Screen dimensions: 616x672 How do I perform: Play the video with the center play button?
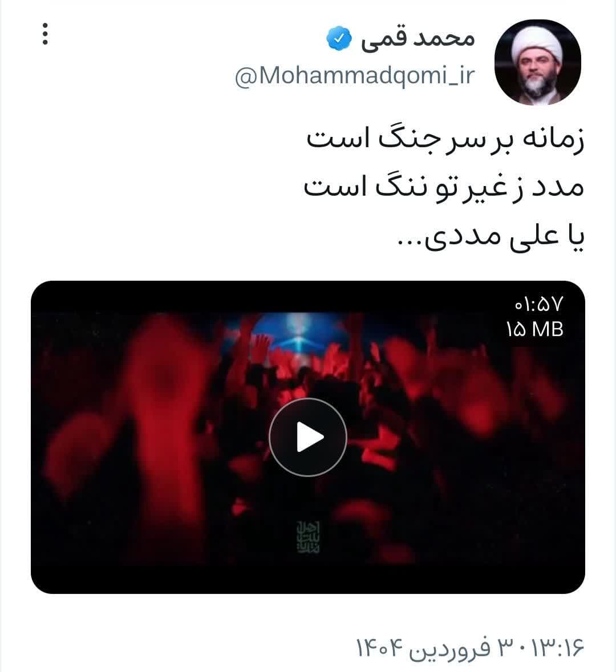[x=308, y=437]
